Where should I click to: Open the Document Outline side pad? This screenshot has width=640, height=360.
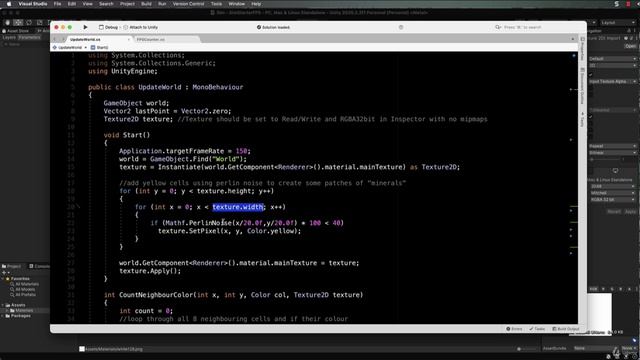582,87
